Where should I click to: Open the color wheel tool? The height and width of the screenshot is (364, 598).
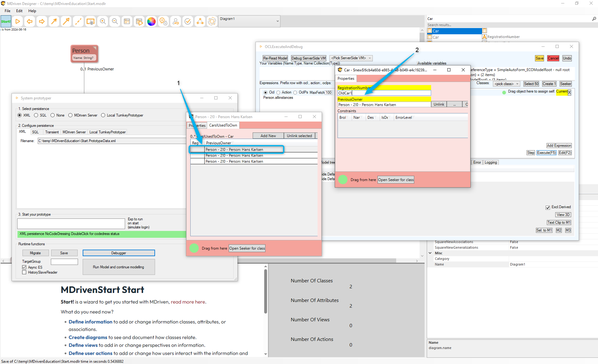click(151, 22)
